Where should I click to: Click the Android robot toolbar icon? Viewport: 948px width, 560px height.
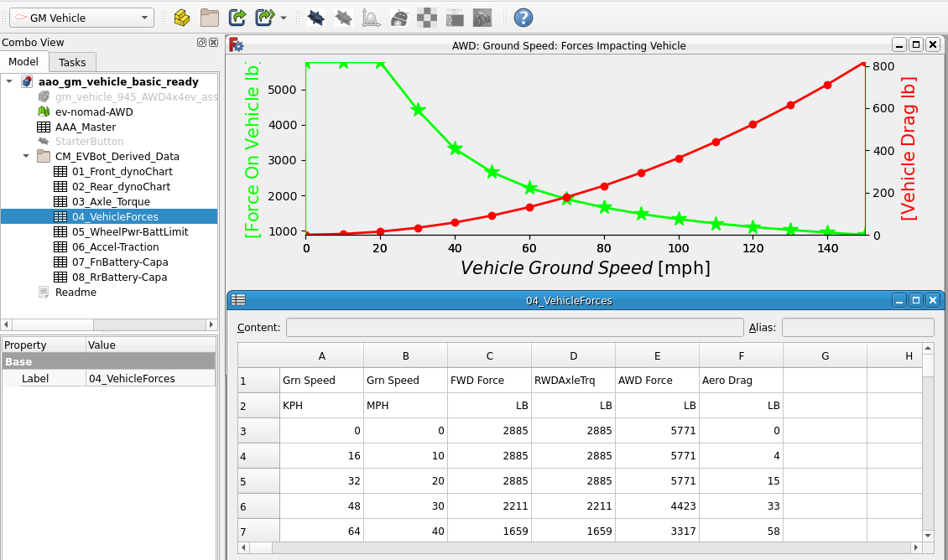click(x=400, y=18)
